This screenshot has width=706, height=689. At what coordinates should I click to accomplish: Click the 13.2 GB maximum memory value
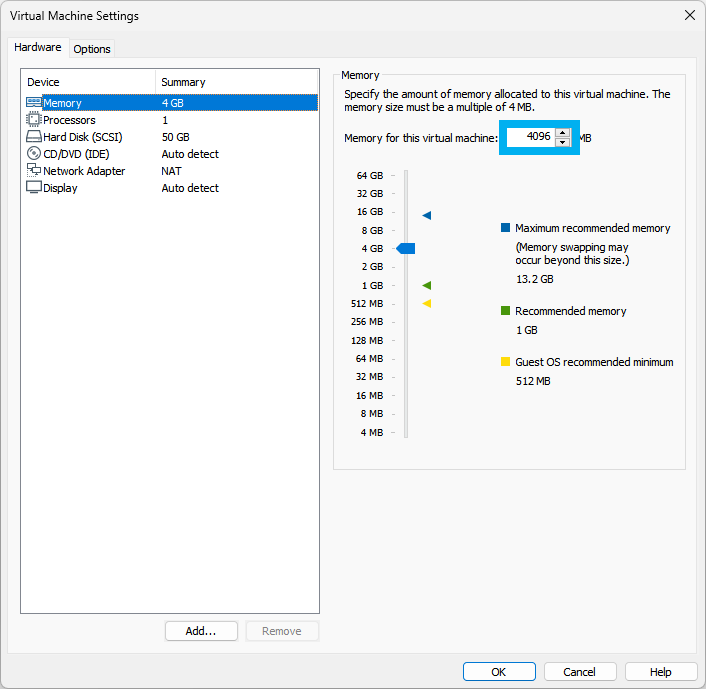pyautogui.click(x=534, y=279)
